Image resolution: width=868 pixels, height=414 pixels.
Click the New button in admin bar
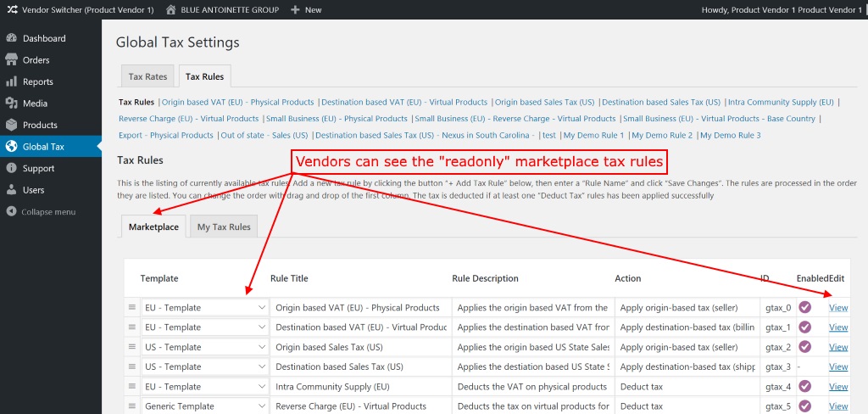pyautogui.click(x=306, y=10)
